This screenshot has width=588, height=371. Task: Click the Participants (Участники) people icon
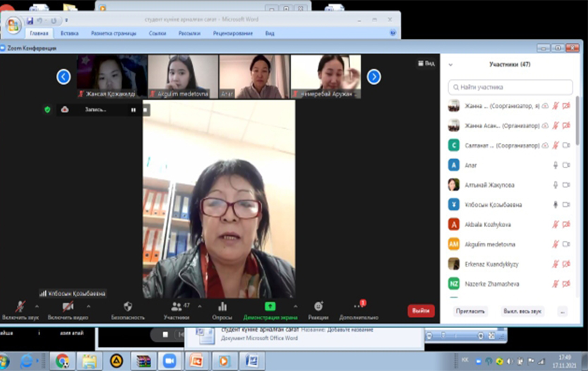pos(174,306)
